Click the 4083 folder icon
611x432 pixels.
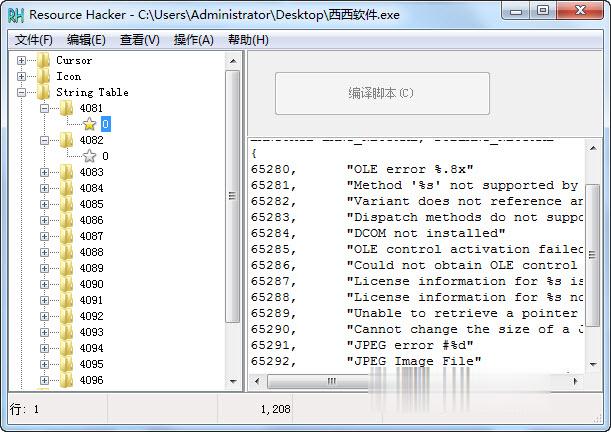tap(67, 172)
